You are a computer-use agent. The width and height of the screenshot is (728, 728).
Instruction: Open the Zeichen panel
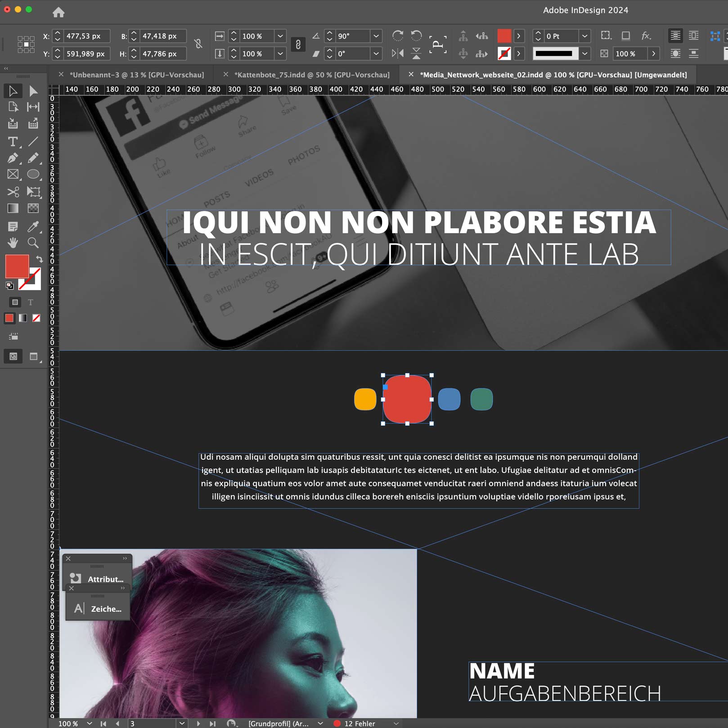tap(98, 609)
